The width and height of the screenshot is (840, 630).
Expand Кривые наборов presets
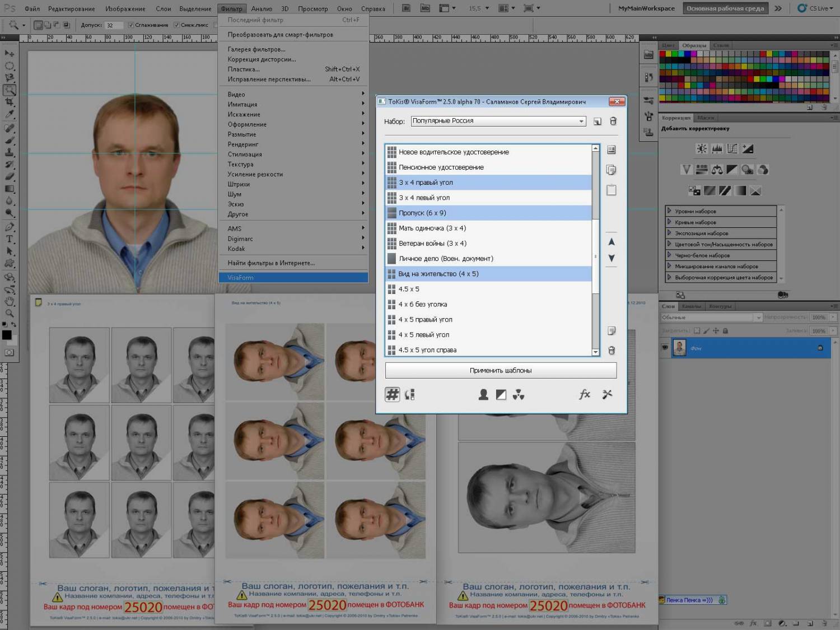(669, 222)
